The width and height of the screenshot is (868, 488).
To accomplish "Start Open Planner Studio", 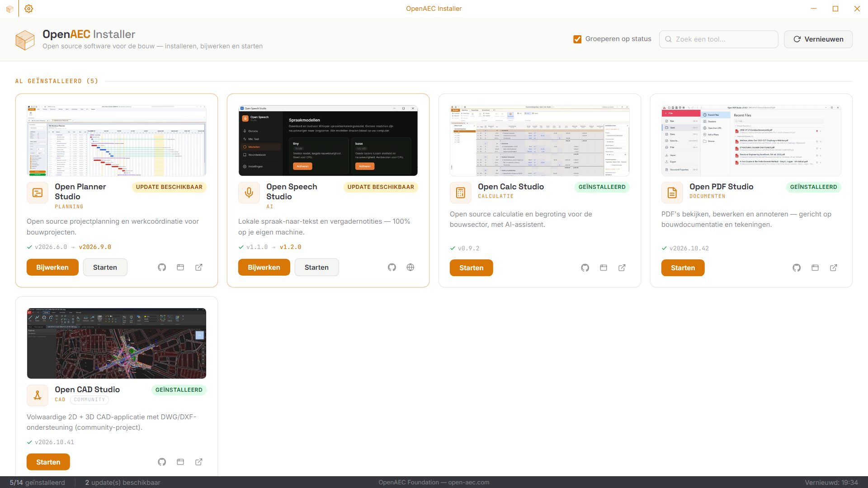I will (x=105, y=267).
